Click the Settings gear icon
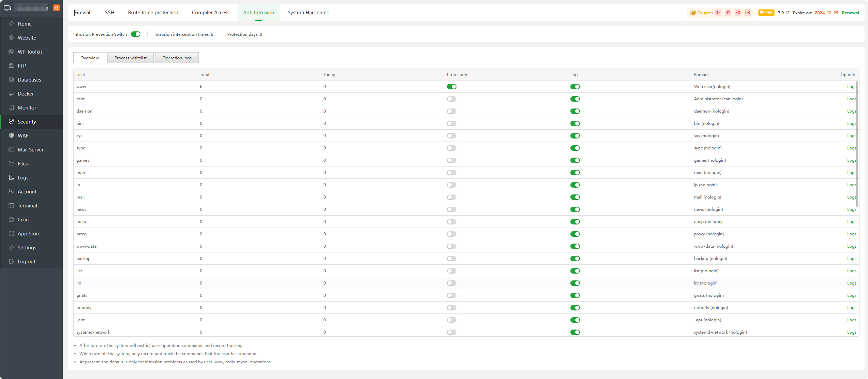Viewport: 868px width, 379px height. point(11,247)
